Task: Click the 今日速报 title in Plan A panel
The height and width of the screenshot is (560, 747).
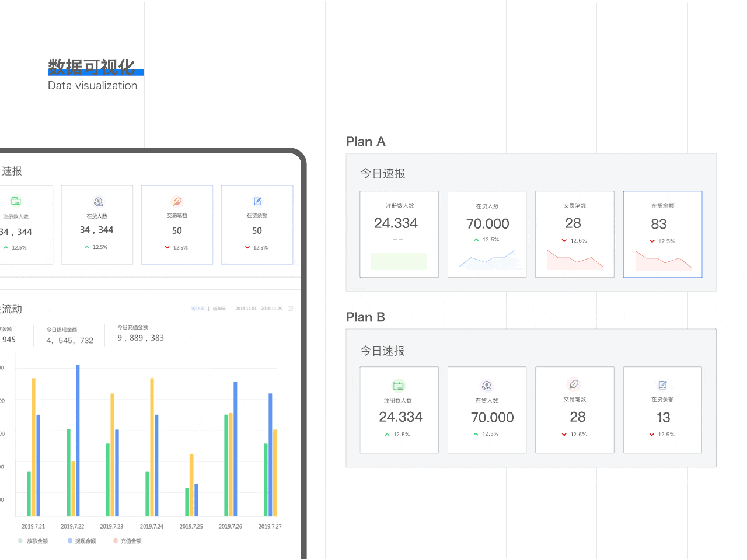Action: pyautogui.click(x=383, y=173)
